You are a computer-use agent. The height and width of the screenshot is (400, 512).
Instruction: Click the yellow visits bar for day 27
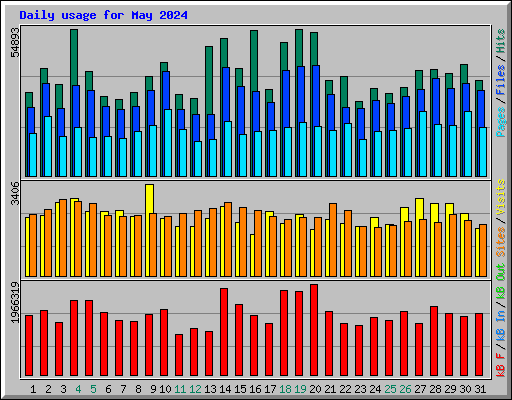coord(420,209)
